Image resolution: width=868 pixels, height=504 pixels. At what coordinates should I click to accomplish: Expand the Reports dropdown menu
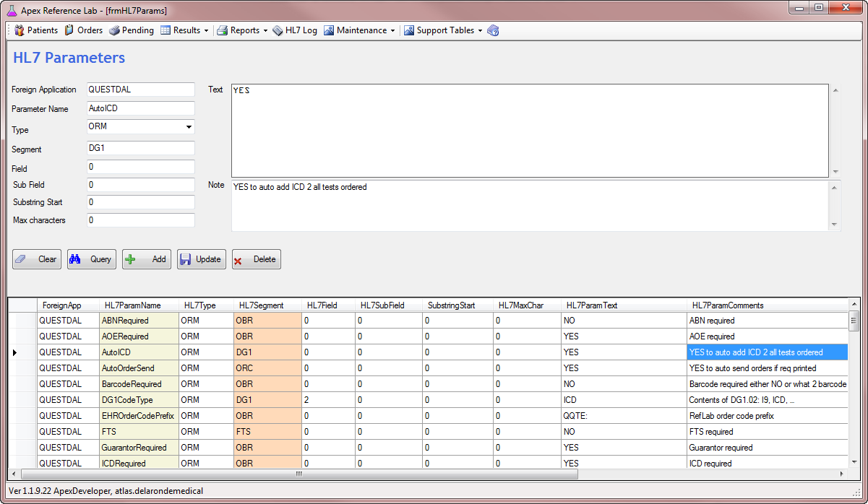pos(242,30)
